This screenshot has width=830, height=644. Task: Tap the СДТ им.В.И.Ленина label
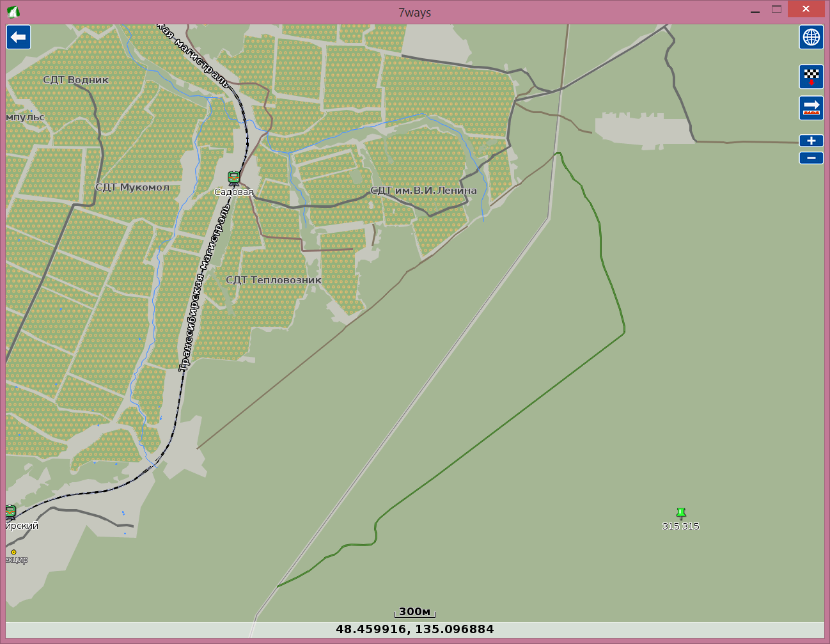coord(423,191)
